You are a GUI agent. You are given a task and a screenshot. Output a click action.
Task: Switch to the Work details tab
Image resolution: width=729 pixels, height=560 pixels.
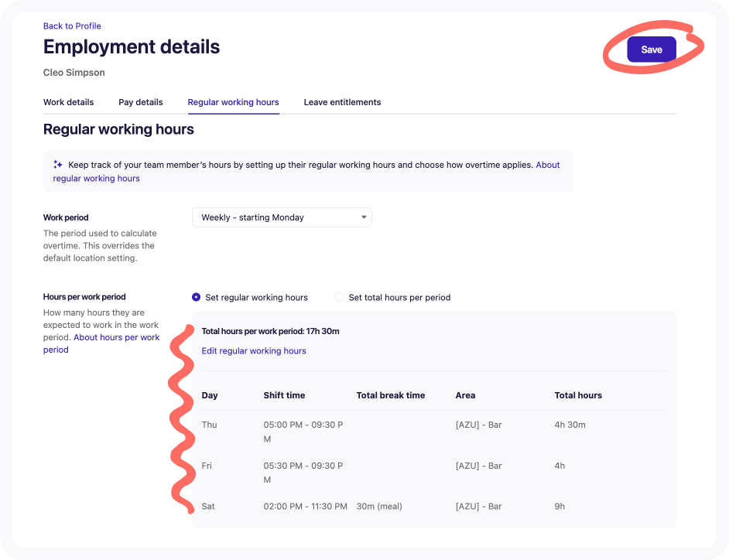coord(68,101)
